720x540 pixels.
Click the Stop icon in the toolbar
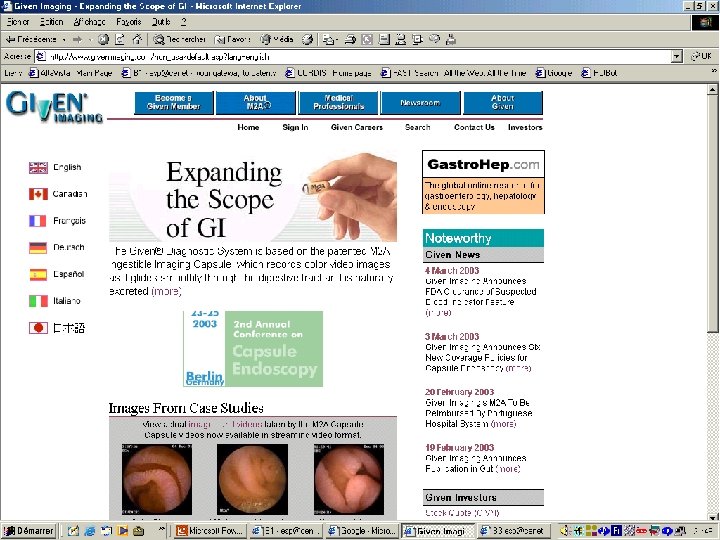[103, 39]
